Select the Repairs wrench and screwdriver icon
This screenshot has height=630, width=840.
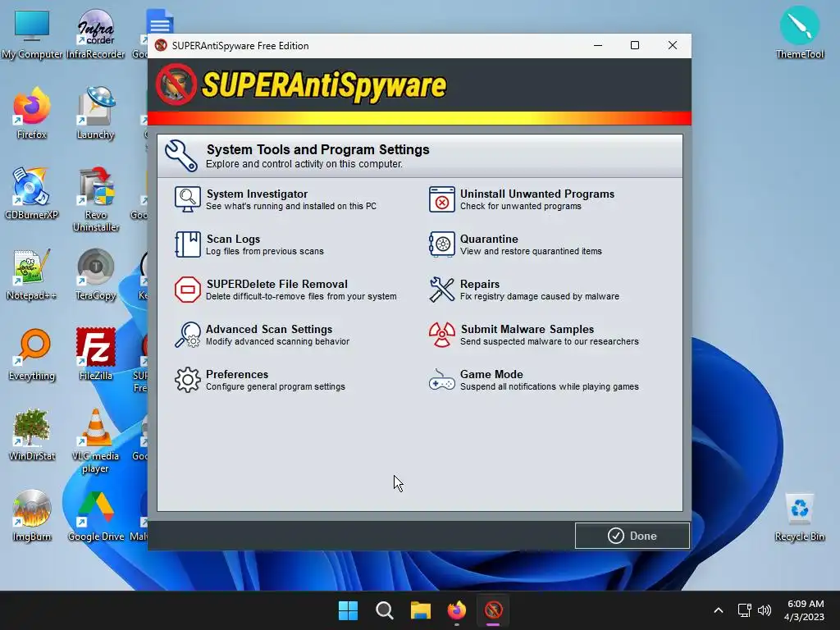point(441,290)
